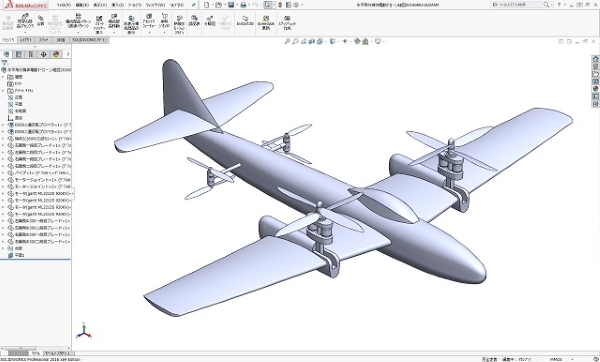
Task: Toggle the menu bar pin icon
Action: (x=194, y=5)
